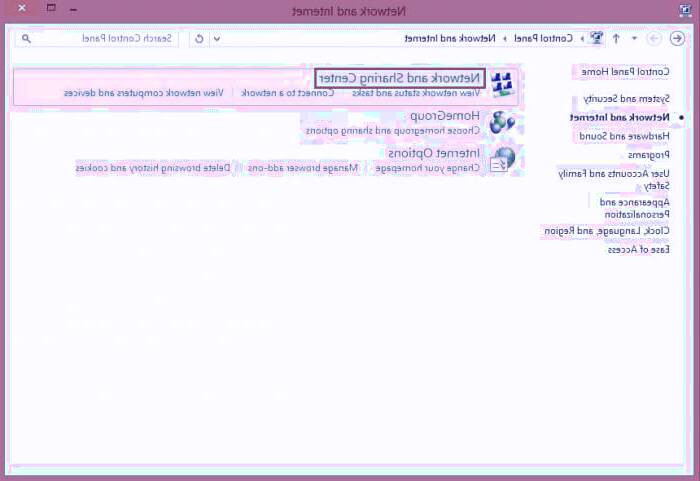Expand the address bar history dropdown
Viewport: 700px width, 481px height.
tap(218, 38)
